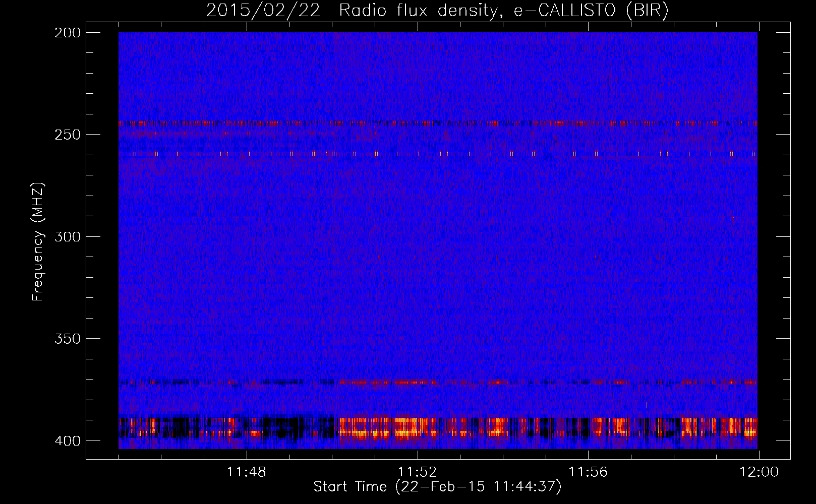Screen dimensions: 816x504
Task: Click the 300 frequency tick label
Action: coord(68,236)
